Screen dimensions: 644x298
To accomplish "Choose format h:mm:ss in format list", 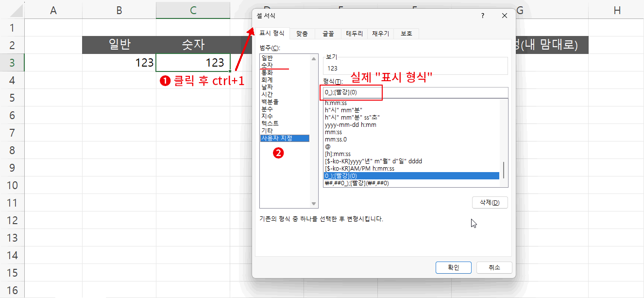I will tap(412, 103).
